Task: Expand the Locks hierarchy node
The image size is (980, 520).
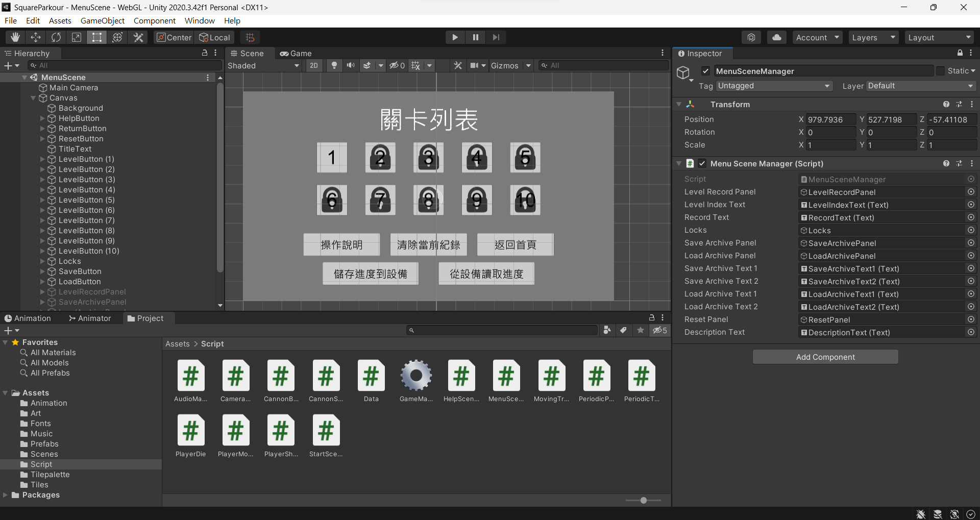Action: coord(43,261)
